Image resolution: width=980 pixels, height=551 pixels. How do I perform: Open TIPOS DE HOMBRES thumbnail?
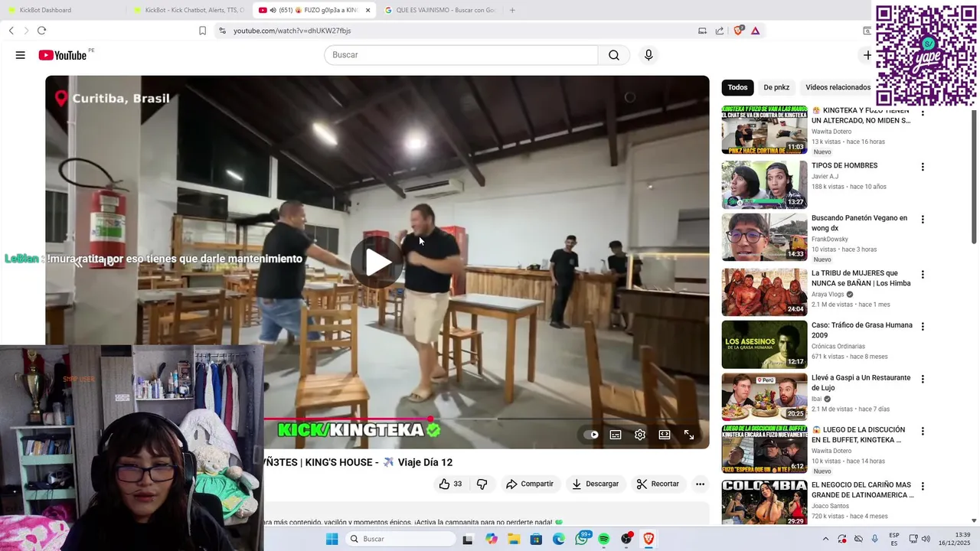(x=764, y=184)
